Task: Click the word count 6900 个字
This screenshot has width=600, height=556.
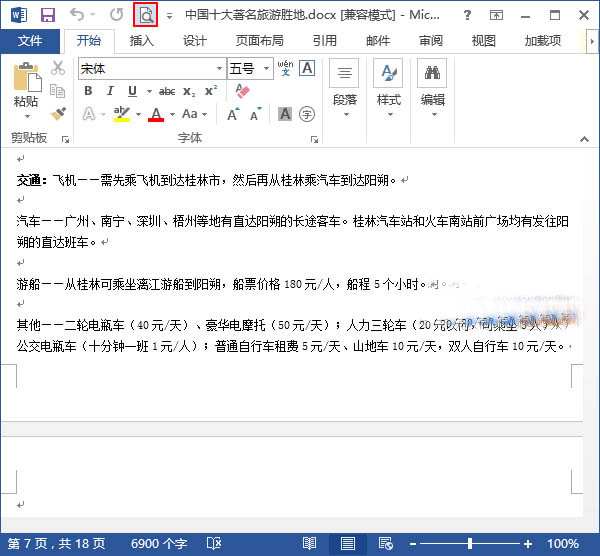Action: [x=159, y=543]
